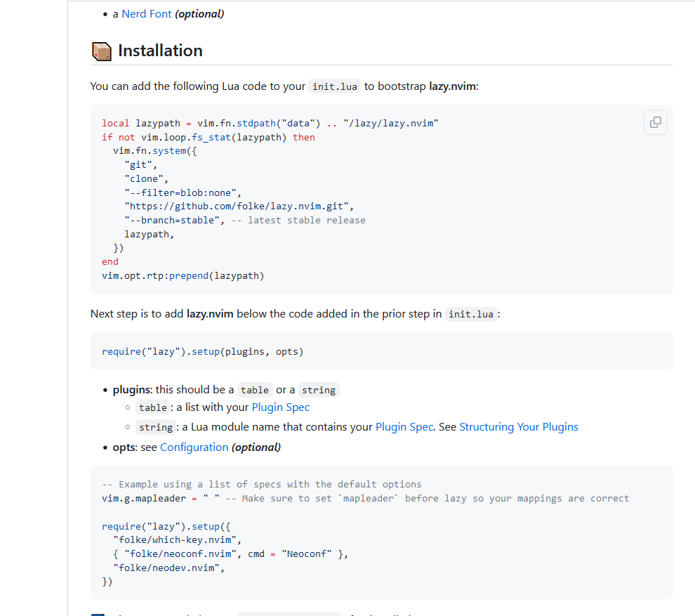Screen dimensions: 695x616
Task: Click the bold 'opts' bullet label
Action: click(x=124, y=447)
